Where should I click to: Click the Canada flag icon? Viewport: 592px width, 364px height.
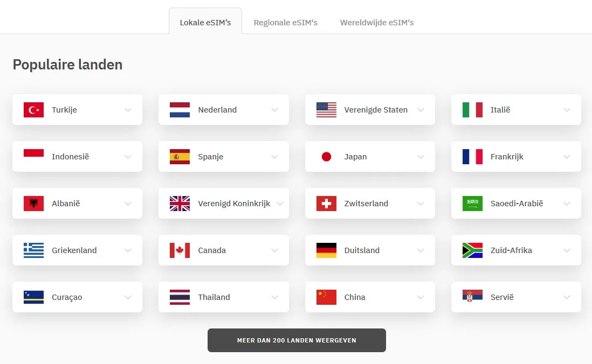180,250
